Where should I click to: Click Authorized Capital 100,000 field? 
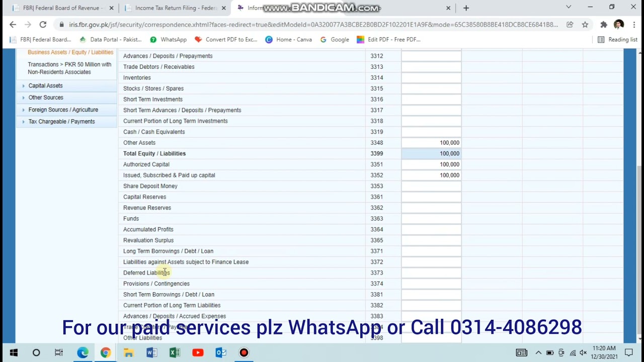click(431, 164)
